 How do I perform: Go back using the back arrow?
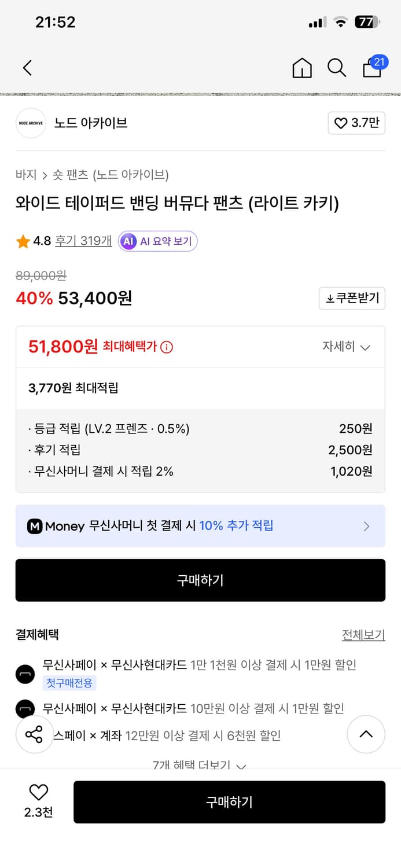tap(28, 68)
